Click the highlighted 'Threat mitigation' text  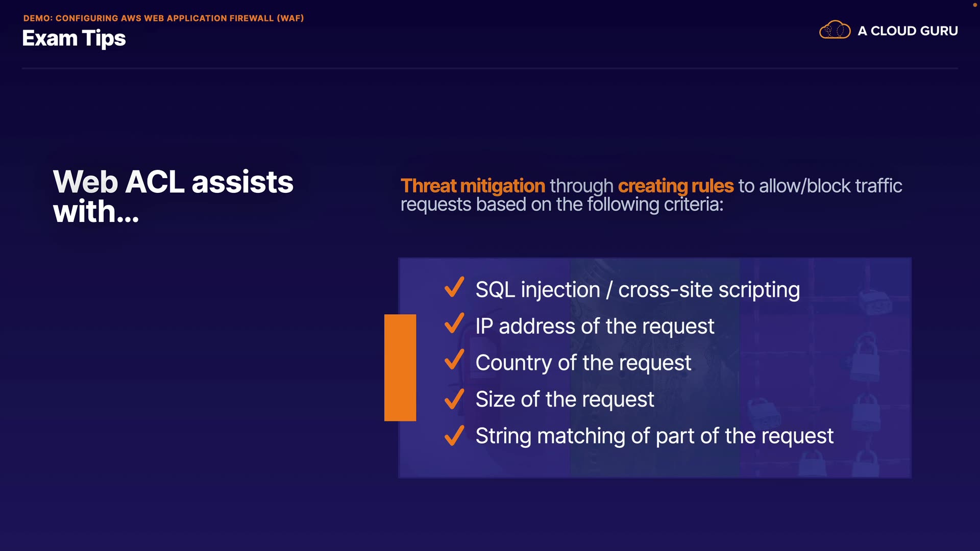pyautogui.click(x=473, y=186)
